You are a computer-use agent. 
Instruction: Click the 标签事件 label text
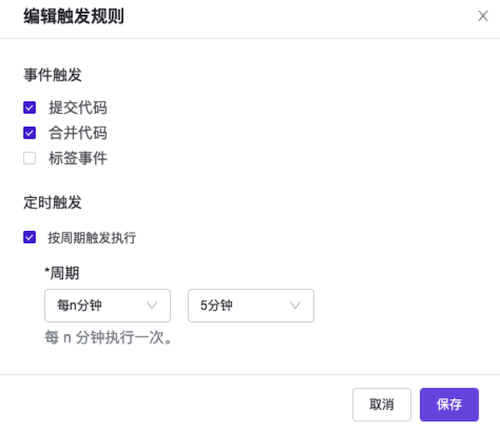tap(78, 158)
